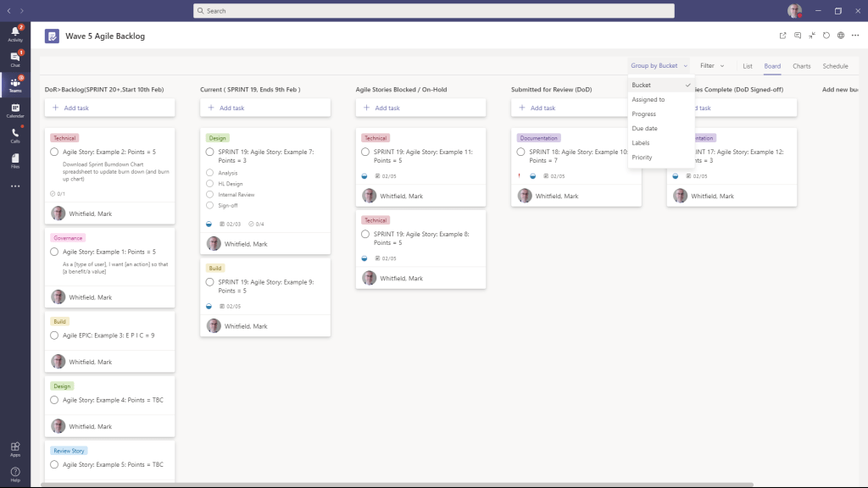Select 'Priority' in the Group by menu
868x488 pixels.
point(642,157)
